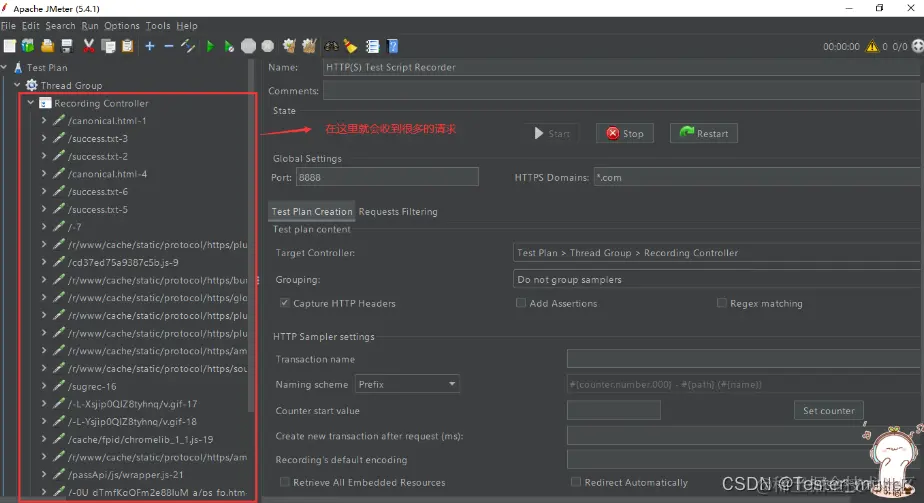The image size is (924, 503).
Task: Click the Recording Controller node icon
Action: point(45,103)
